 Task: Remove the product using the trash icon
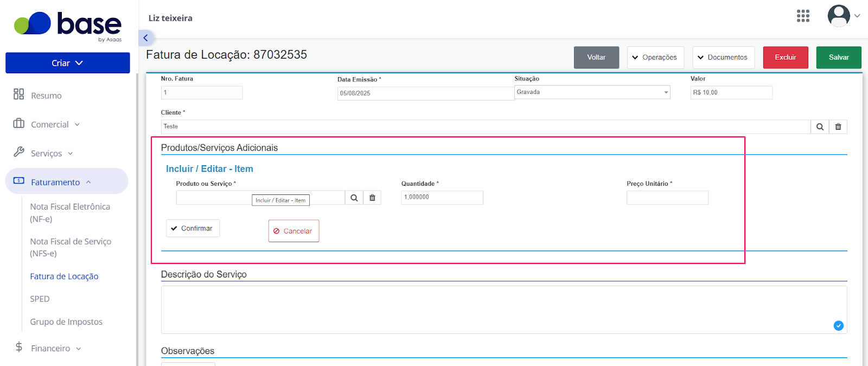pyautogui.click(x=372, y=198)
